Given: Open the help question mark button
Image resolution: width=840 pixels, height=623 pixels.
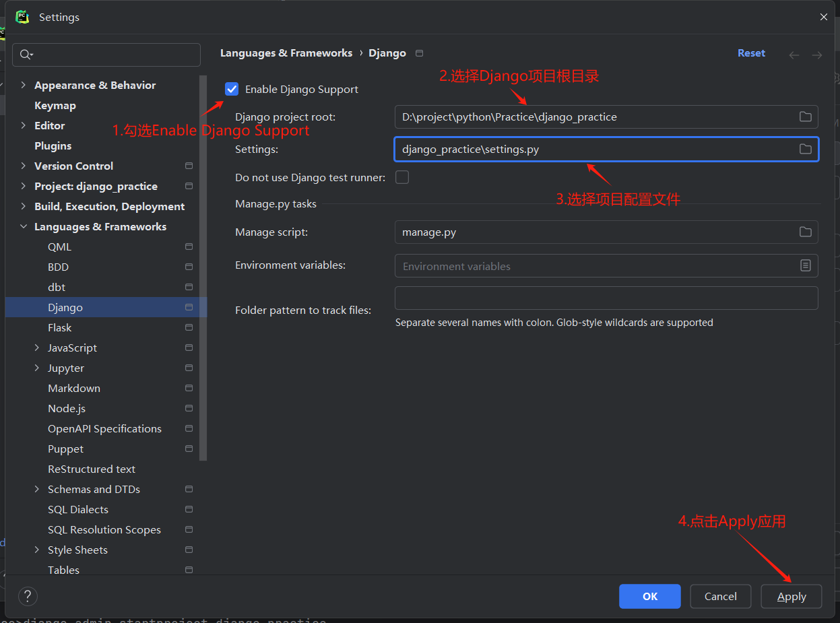Looking at the screenshot, I should click(28, 596).
